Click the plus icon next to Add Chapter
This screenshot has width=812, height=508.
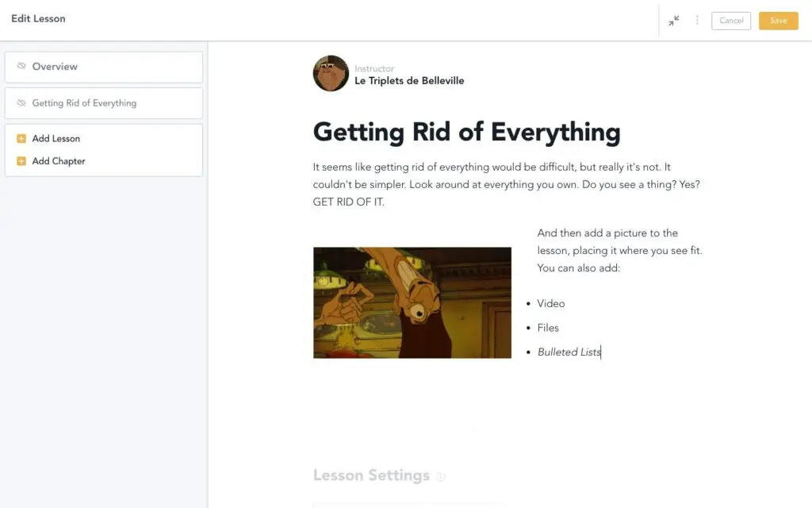coord(21,161)
